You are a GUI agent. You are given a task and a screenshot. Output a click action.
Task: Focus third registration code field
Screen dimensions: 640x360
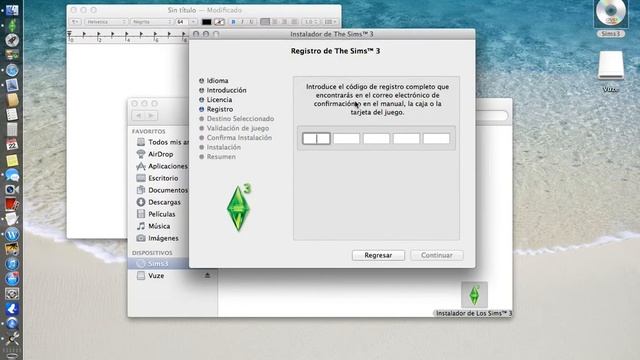coord(376,138)
